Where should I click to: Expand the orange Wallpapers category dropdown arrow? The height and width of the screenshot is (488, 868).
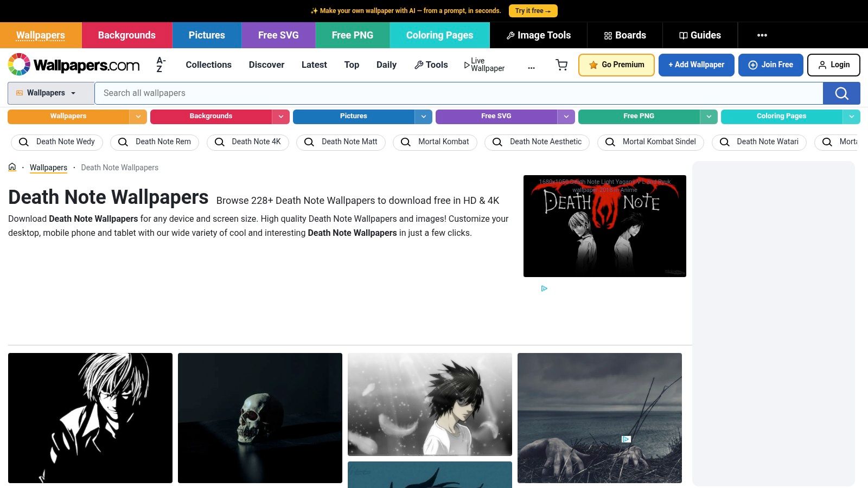click(138, 117)
